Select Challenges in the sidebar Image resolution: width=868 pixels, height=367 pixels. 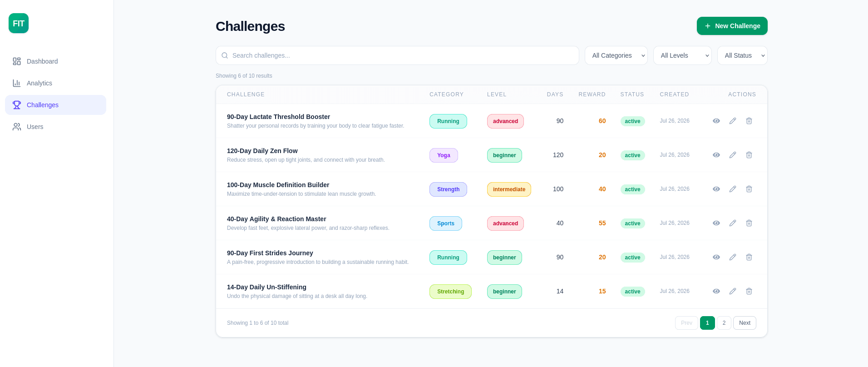55,105
